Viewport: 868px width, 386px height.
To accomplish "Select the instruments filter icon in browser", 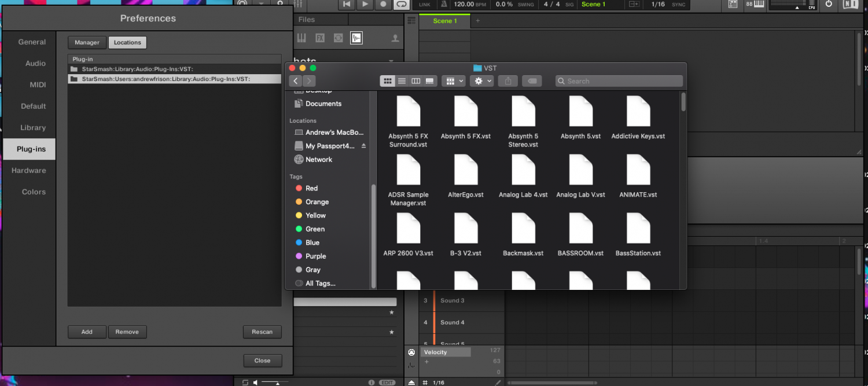I will point(301,38).
